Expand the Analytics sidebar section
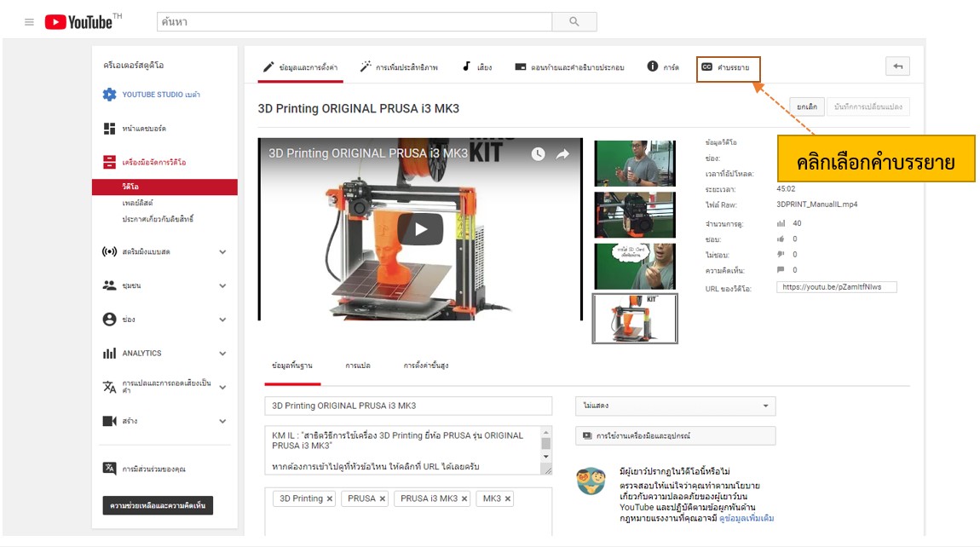The height and width of the screenshot is (547, 980). tap(222, 354)
